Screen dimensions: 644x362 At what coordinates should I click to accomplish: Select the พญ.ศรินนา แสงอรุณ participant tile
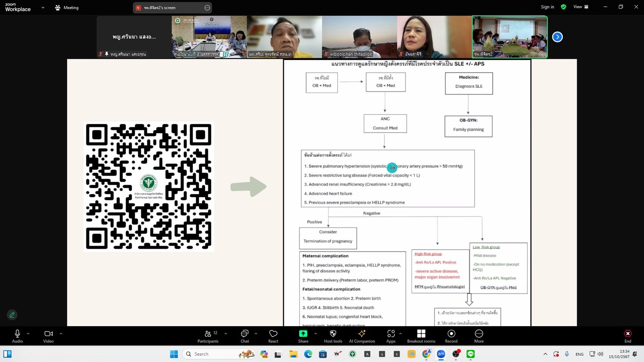(x=134, y=37)
